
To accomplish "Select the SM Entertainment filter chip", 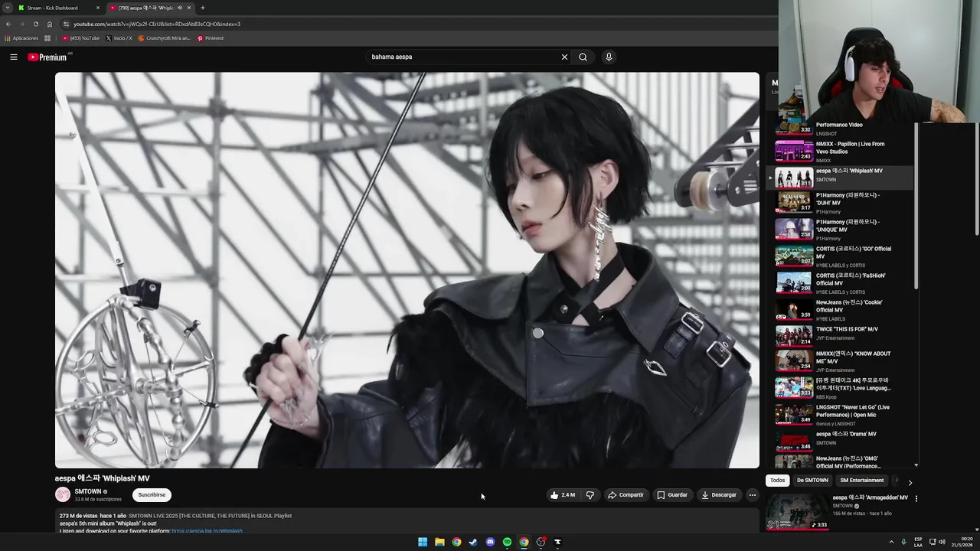I will point(861,481).
